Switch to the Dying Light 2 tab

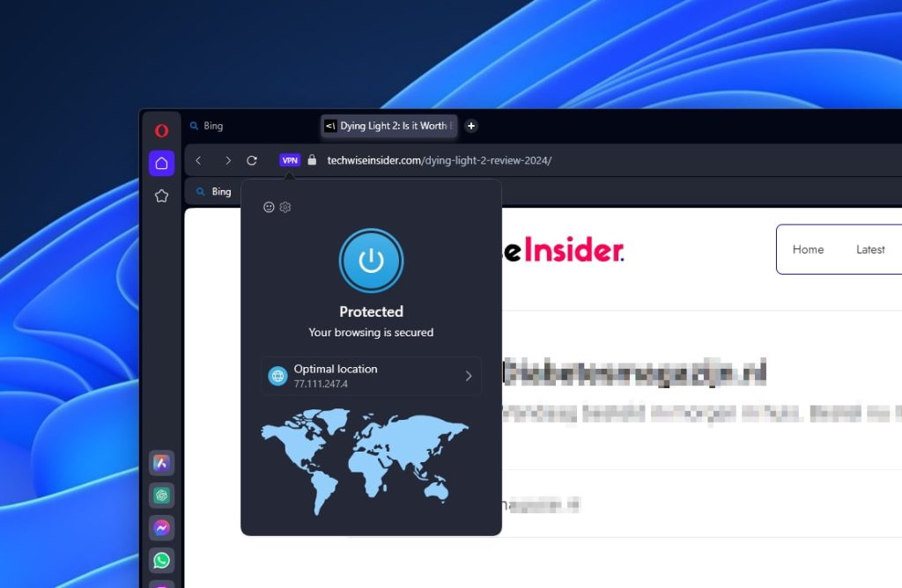click(x=388, y=126)
